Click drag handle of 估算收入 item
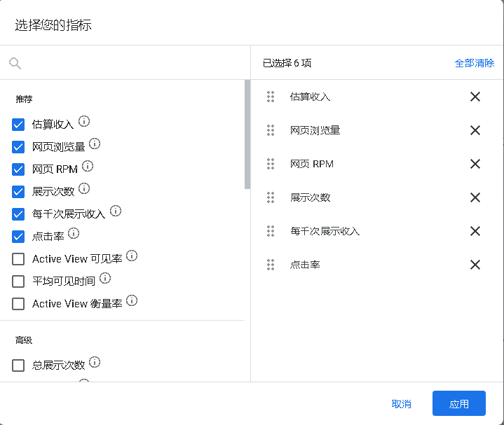The width and height of the screenshot is (504, 425). pyautogui.click(x=271, y=97)
